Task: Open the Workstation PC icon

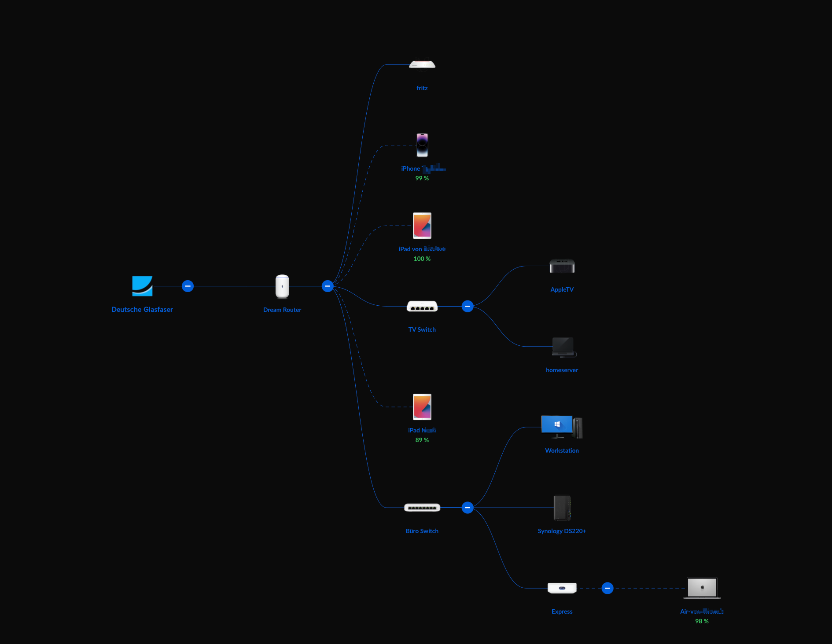Action: (562, 427)
